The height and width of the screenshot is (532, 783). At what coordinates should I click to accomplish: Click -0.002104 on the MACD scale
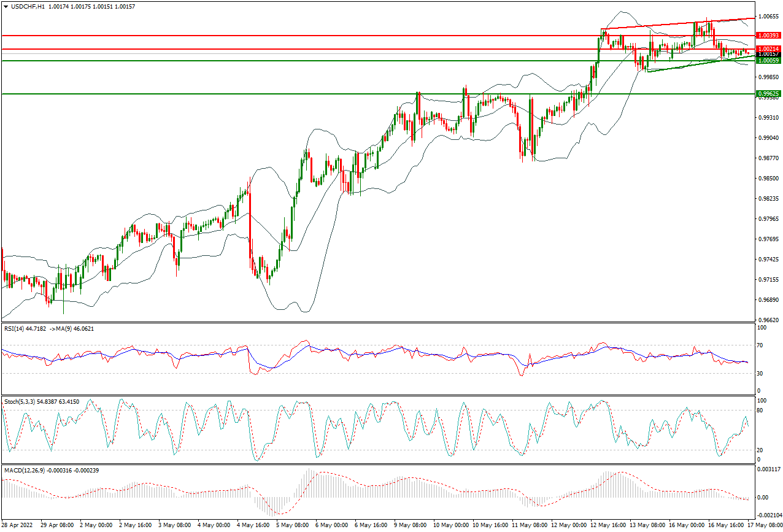click(x=769, y=517)
